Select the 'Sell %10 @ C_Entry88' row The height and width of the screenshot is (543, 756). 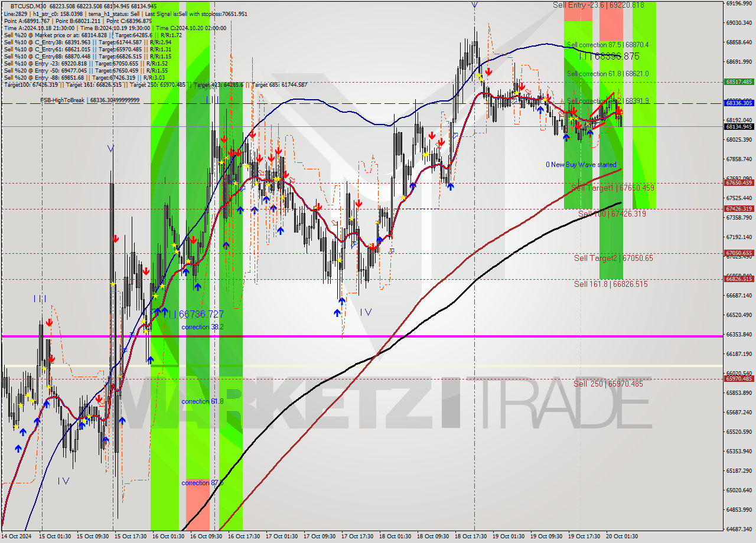(x=87, y=56)
